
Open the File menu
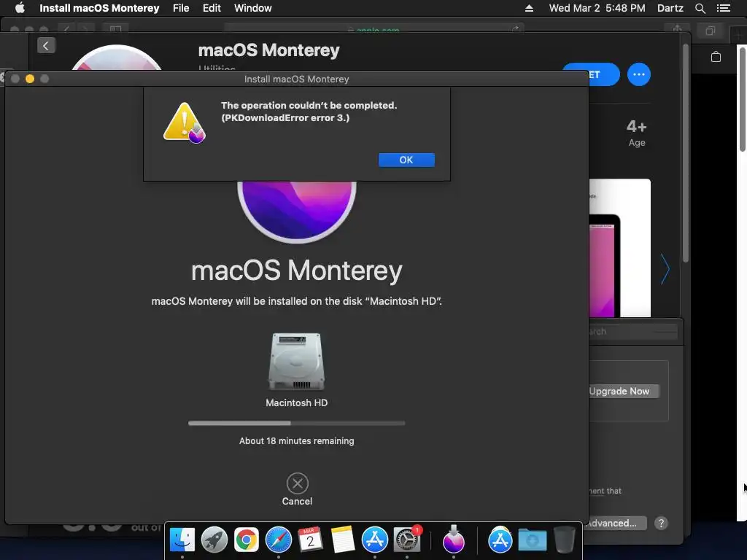point(181,8)
